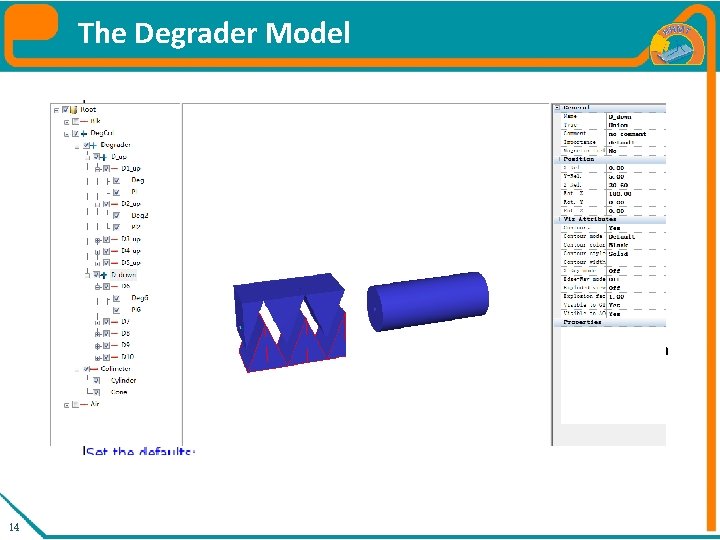Select the Degrader tree item

coord(115,145)
